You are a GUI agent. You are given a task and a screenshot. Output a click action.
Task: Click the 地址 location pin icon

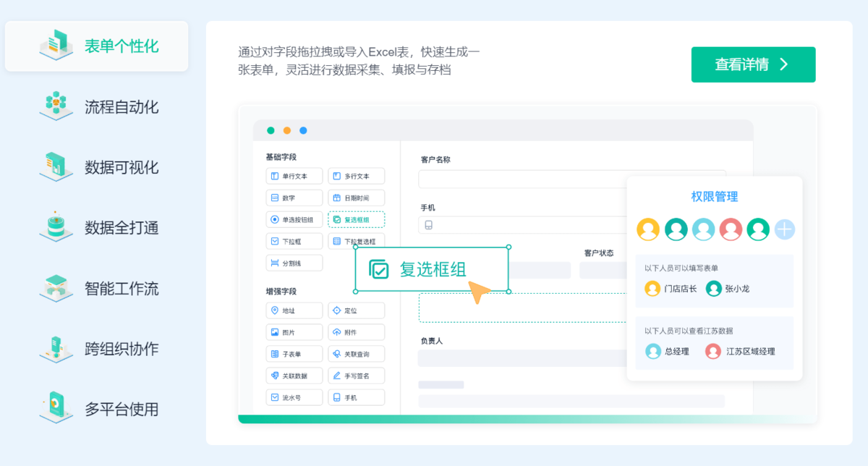275,310
